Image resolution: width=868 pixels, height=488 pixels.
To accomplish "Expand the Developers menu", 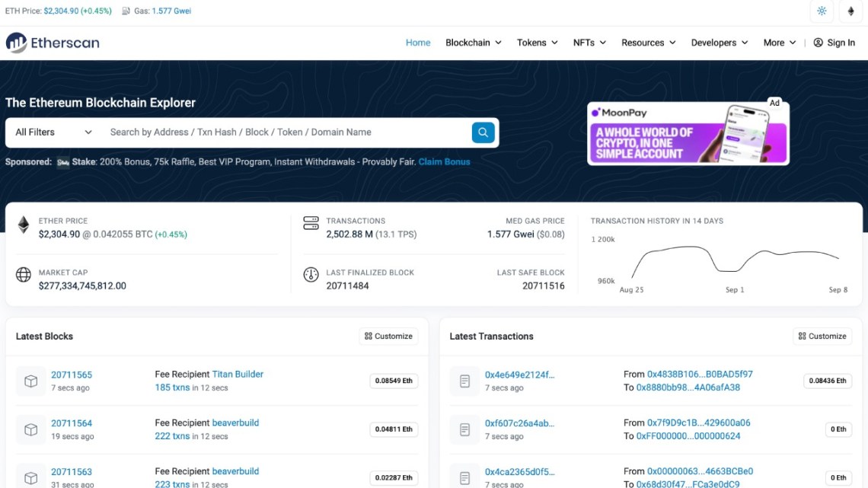I will point(719,43).
